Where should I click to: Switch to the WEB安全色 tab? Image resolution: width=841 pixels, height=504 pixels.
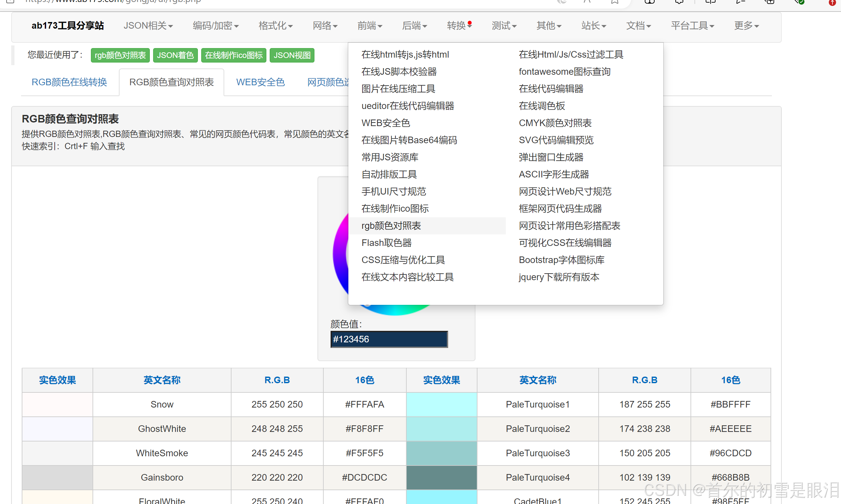[x=260, y=82]
